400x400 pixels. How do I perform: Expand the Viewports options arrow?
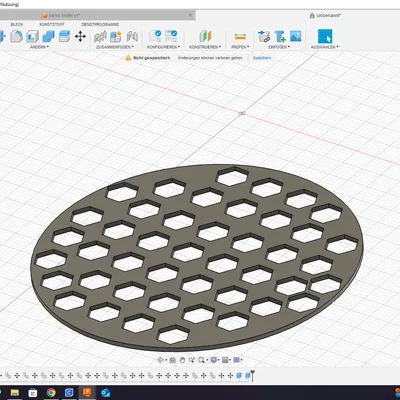(x=241, y=360)
